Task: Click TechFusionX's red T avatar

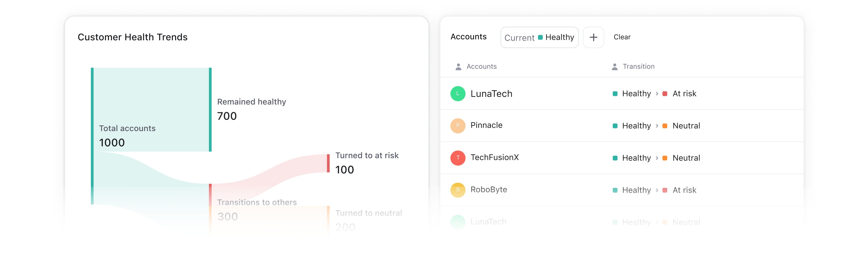Action: (x=458, y=158)
